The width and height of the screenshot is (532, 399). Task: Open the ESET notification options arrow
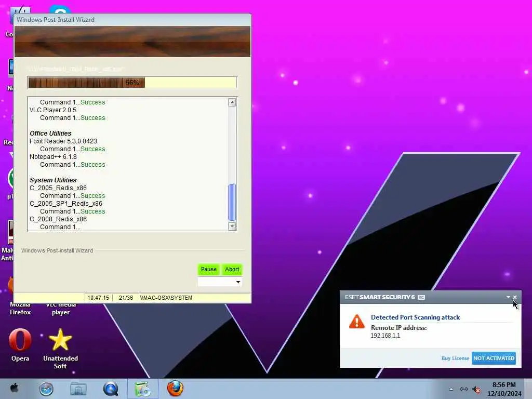tap(508, 297)
